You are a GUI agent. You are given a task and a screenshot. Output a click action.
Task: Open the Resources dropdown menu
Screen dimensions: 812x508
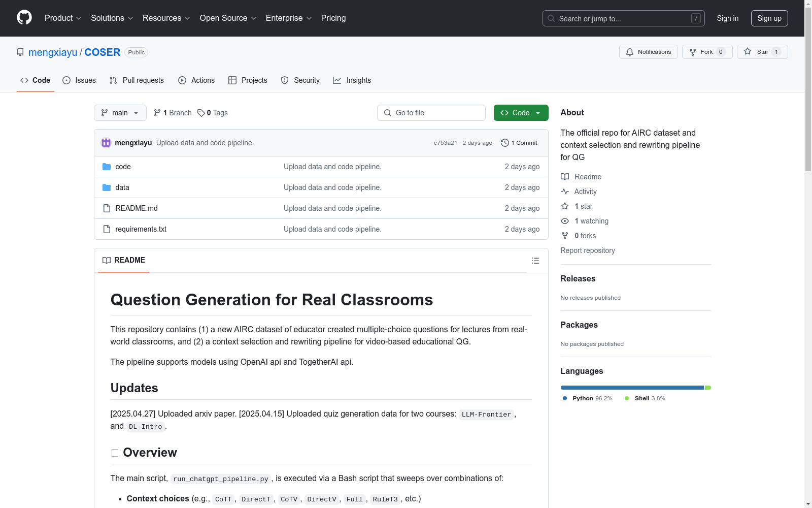[x=166, y=18]
